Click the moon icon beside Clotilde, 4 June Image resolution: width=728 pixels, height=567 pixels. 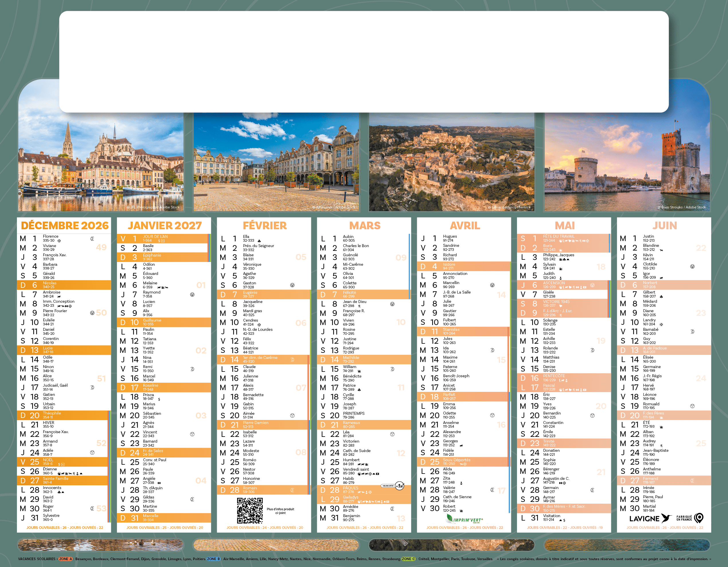(x=692, y=266)
